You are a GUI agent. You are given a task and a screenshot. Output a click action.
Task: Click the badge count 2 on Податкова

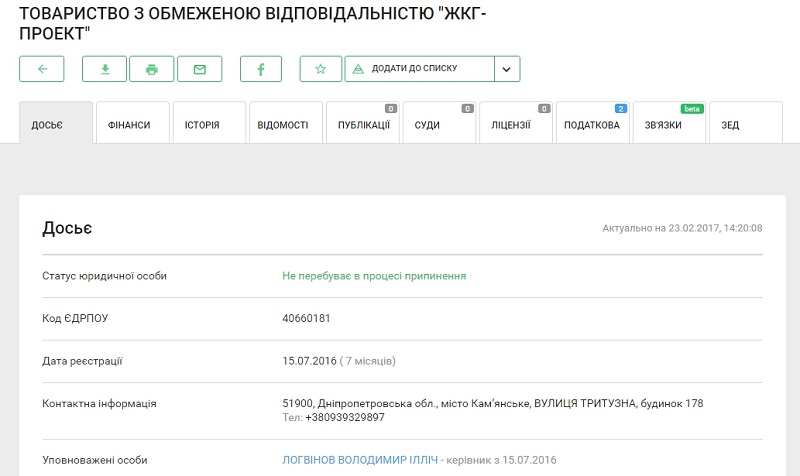pos(620,109)
